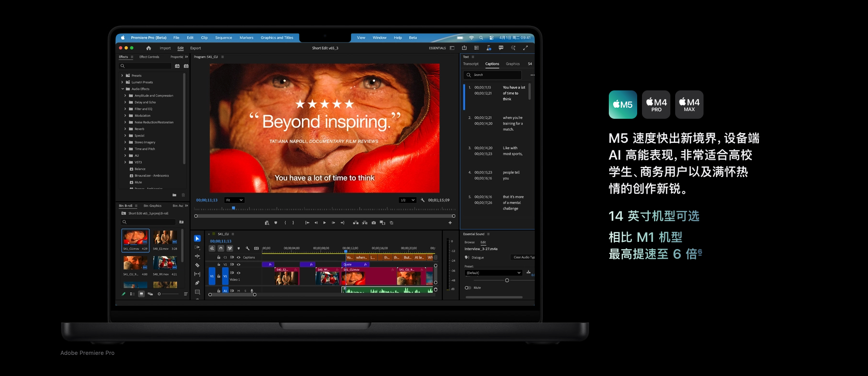
Task: Expand the Presets folder in Effects
Action: tap(122, 75)
